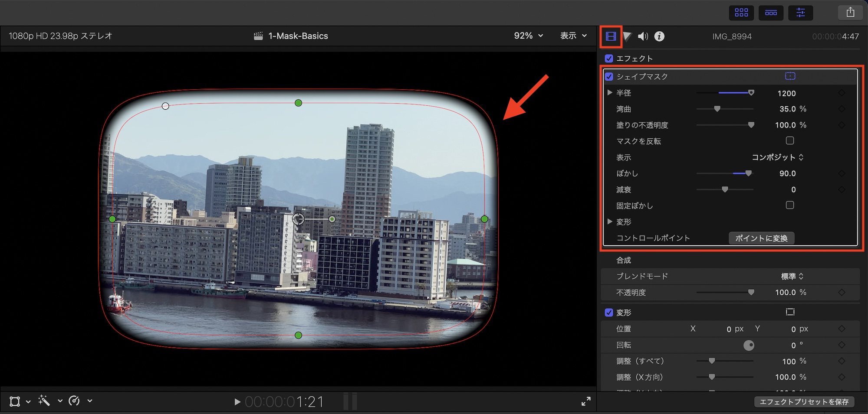
Task: Click the ぼかし value 90.0 field
Action: [787, 173]
